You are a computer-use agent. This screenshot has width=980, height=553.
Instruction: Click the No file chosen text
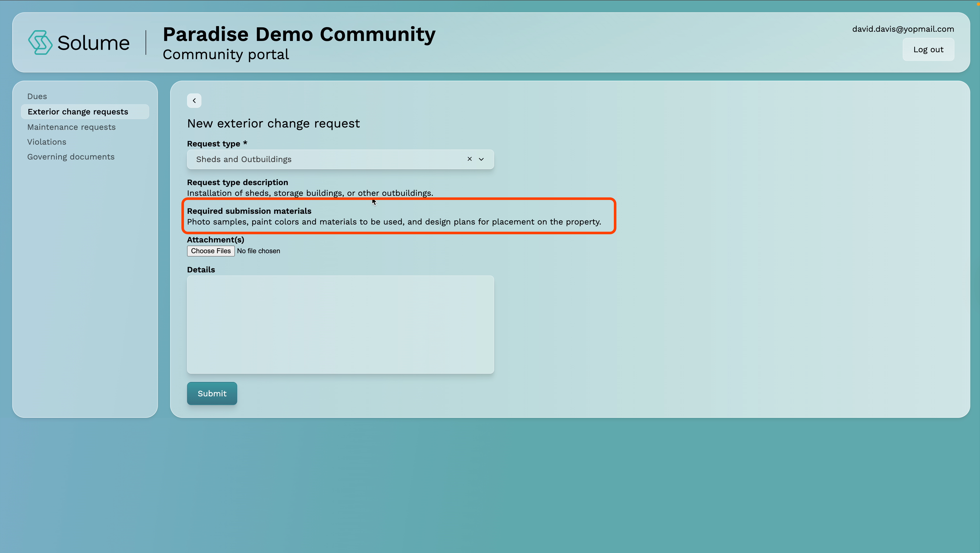(x=258, y=251)
